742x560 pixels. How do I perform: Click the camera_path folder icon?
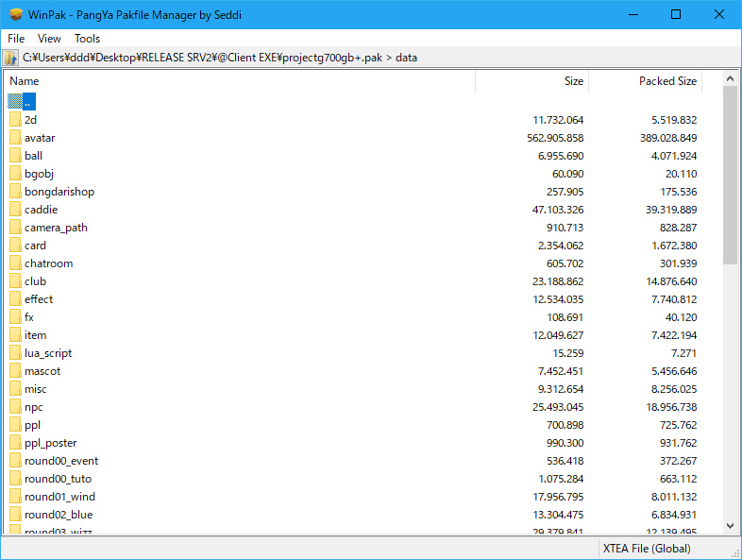[x=15, y=228]
